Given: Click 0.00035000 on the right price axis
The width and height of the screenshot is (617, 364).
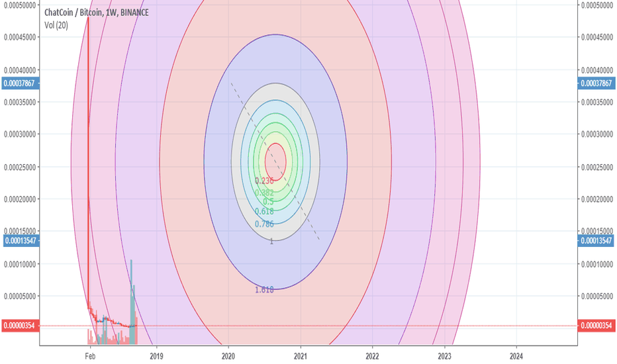Looking at the screenshot, I should click(x=597, y=103).
